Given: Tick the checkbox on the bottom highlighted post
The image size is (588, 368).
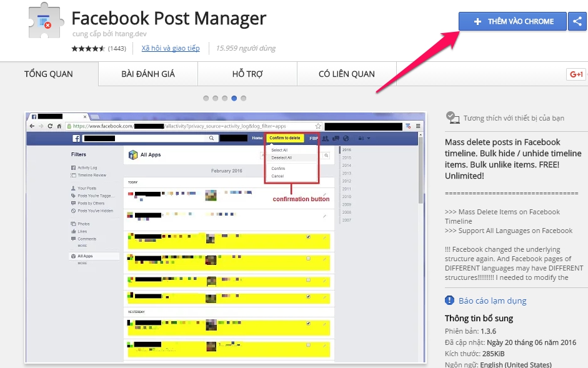Looking at the screenshot, I should click(x=309, y=345).
